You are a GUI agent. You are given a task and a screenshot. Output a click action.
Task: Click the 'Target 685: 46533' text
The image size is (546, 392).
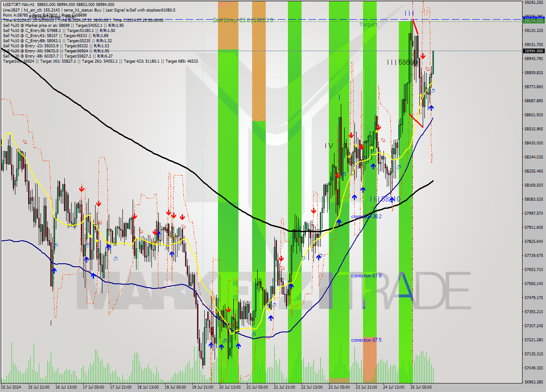pyautogui.click(x=182, y=61)
